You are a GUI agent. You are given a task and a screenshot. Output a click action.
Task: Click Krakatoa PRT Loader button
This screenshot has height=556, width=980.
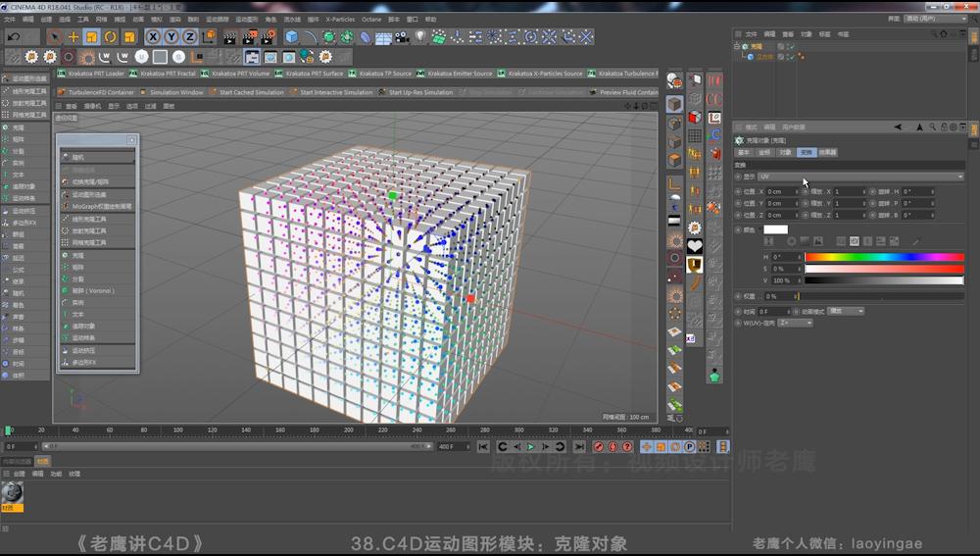coord(91,74)
